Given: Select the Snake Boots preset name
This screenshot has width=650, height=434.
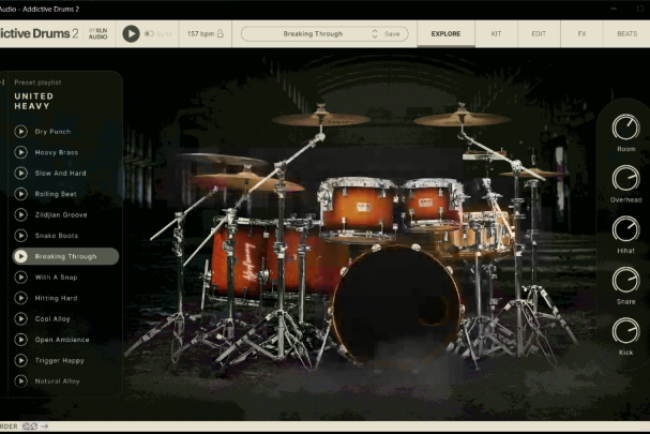Looking at the screenshot, I should coord(56,235).
